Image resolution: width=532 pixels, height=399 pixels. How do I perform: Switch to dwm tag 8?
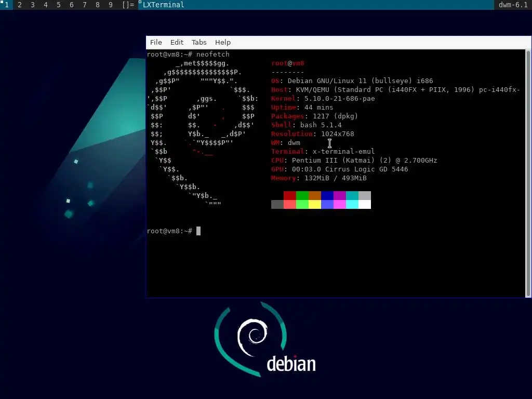pyautogui.click(x=97, y=5)
